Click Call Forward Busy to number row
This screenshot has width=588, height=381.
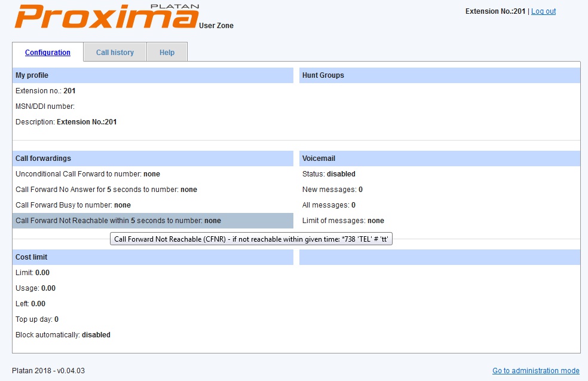point(152,205)
